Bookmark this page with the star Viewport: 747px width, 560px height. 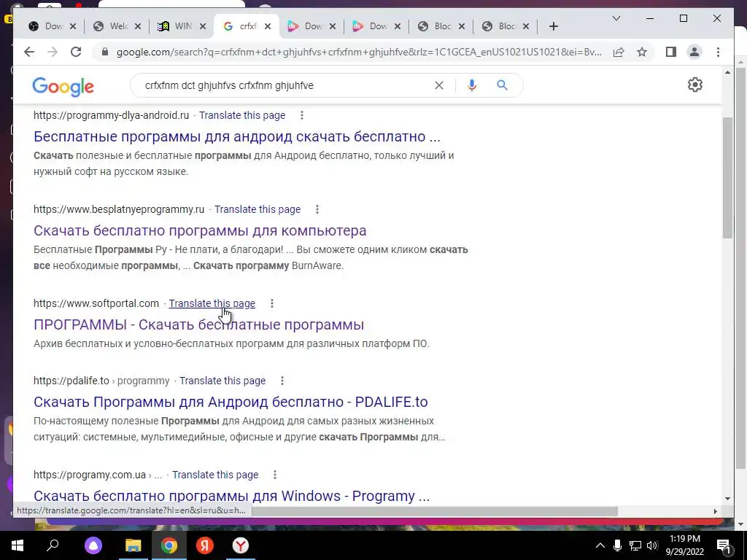pos(642,52)
